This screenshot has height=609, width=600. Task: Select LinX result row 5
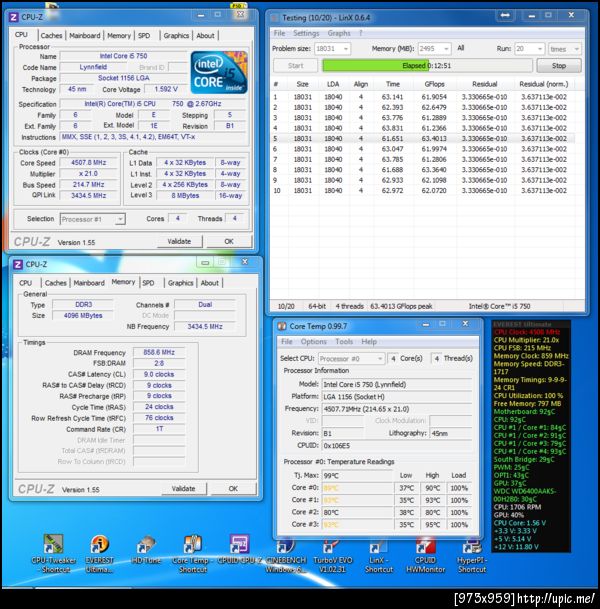pos(423,139)
